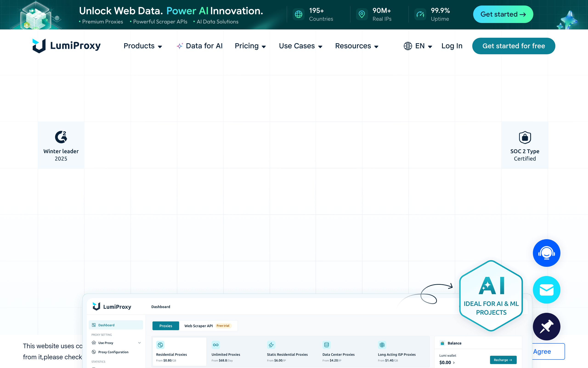The height and width of the screenshot is (368, 588).
Task: Click the Powerful Scraper APIs banner text
Action: point(160,22)
